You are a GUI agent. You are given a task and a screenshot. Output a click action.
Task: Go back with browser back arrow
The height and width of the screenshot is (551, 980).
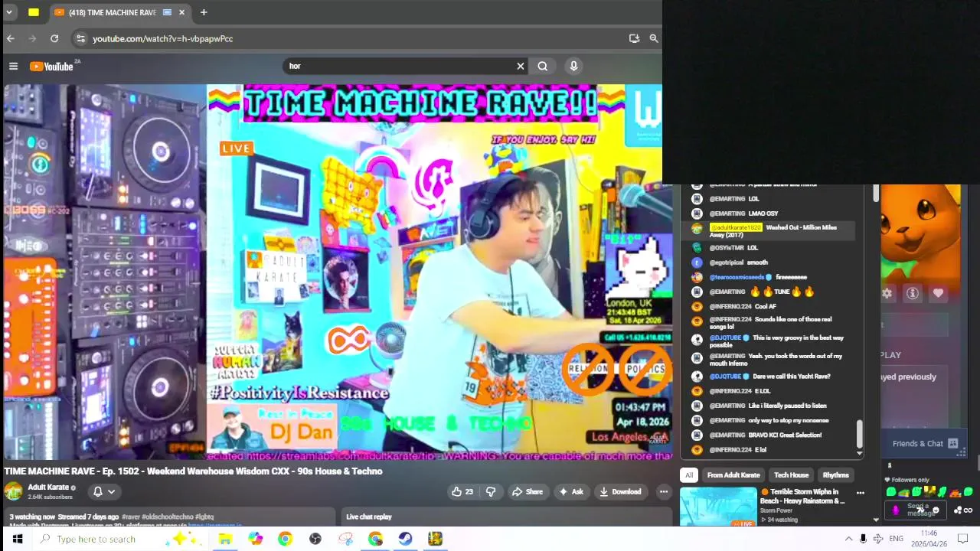(11, 38)
